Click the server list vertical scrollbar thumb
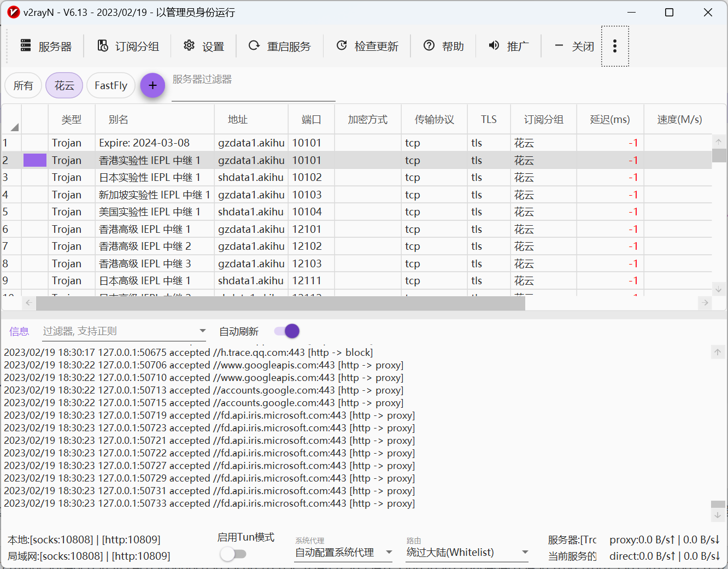 pyautogui.click(x=719, y=155)
